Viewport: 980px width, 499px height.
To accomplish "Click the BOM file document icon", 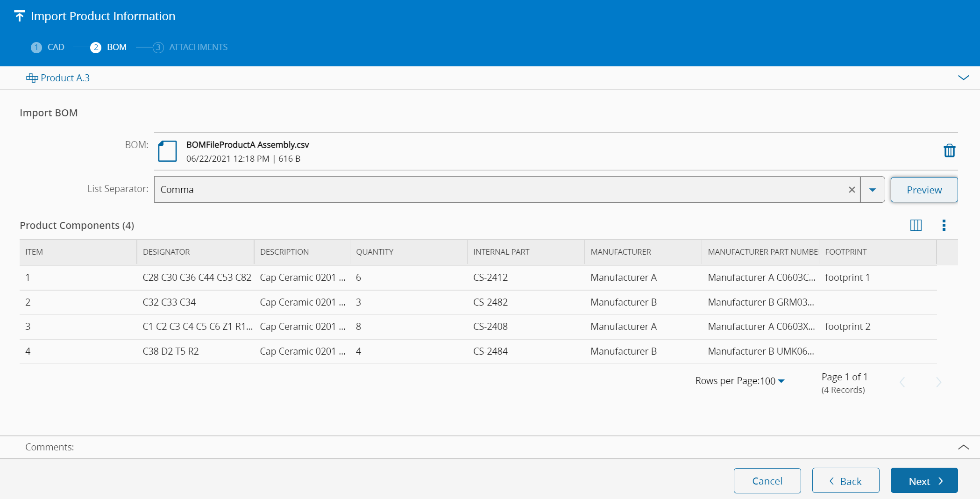I will click(x=167, y=151).
